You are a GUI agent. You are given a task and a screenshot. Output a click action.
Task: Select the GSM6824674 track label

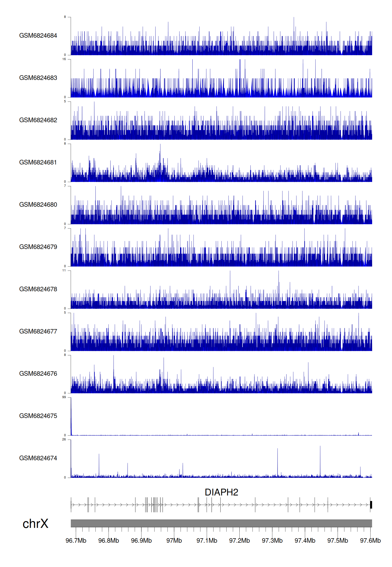click(x=38, y=458)
